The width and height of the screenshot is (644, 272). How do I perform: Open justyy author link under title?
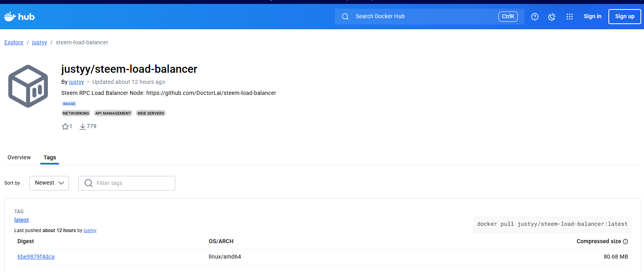[76, 82]
